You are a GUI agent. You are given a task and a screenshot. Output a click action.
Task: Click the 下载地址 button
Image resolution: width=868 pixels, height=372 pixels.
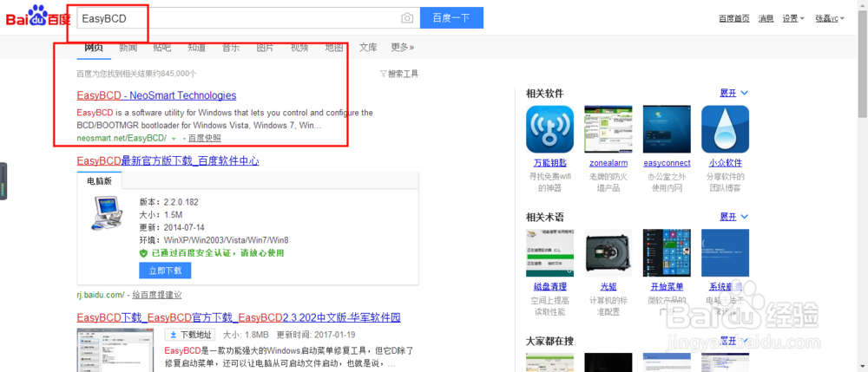[190, 335]
